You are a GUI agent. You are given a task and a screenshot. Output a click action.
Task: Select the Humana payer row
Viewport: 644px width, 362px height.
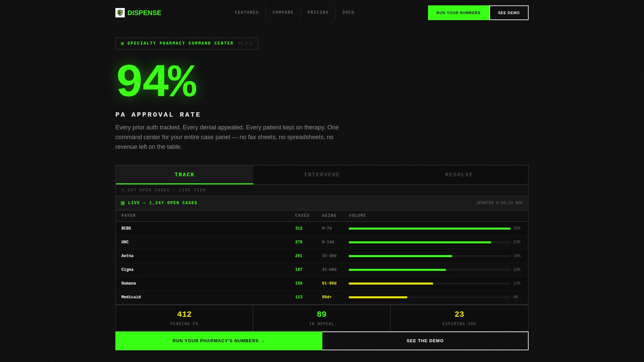coord(322,284)
